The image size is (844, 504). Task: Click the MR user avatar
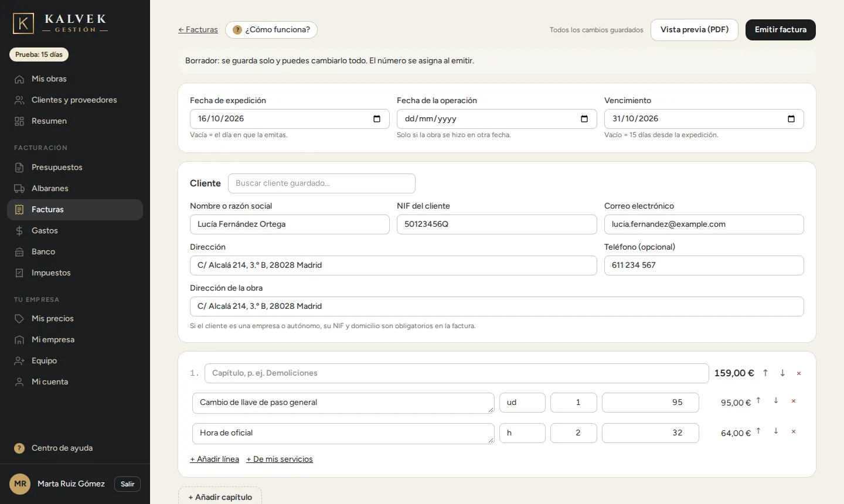pos(20,484)
